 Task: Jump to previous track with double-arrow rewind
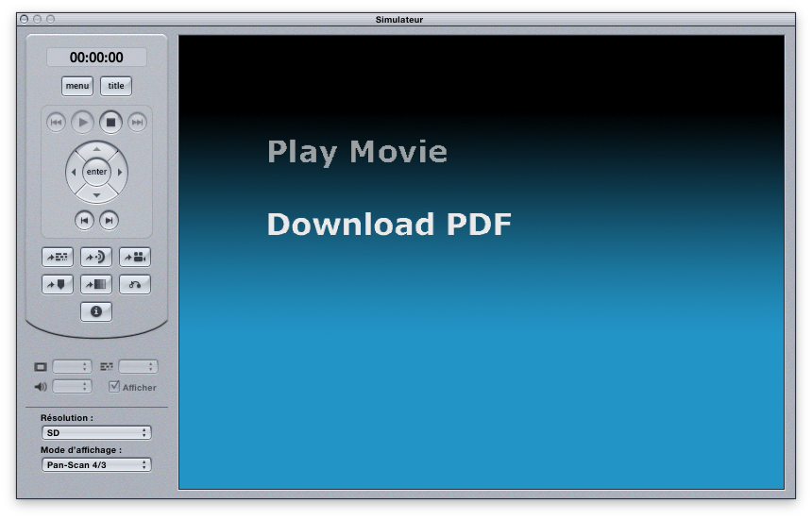56,123
